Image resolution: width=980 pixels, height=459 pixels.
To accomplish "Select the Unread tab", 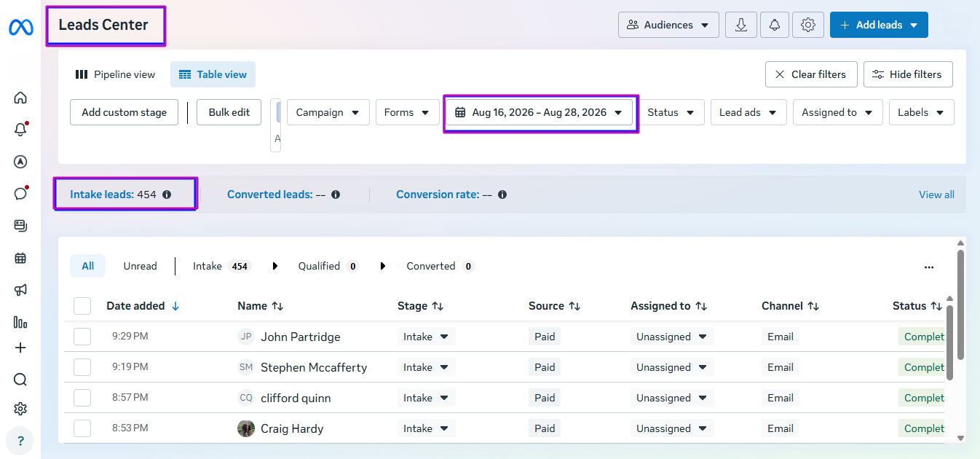I will (140, 266).
